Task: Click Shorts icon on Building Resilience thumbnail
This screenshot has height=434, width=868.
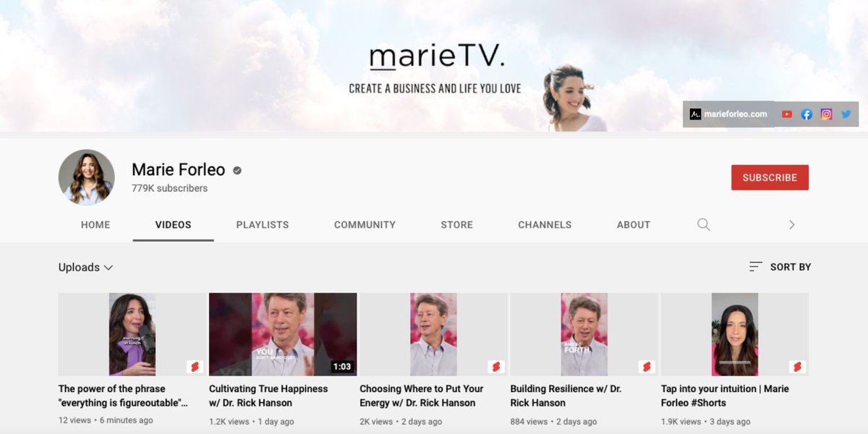Action: [647, 367]
